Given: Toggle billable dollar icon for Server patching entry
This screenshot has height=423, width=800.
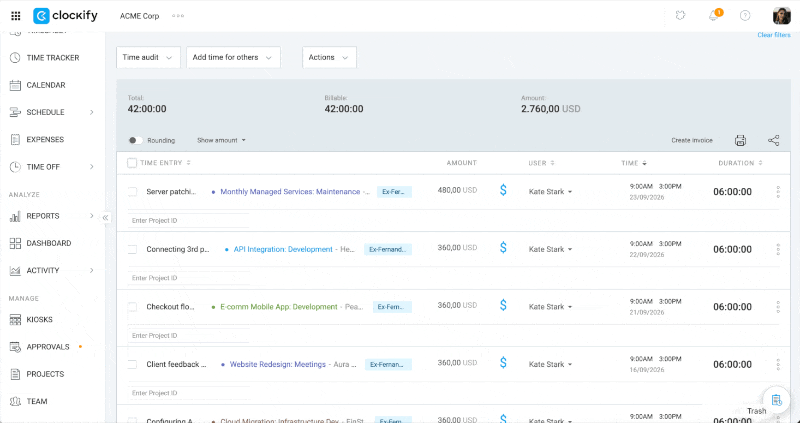Looking at the screenshot, I should click(503, 191).
